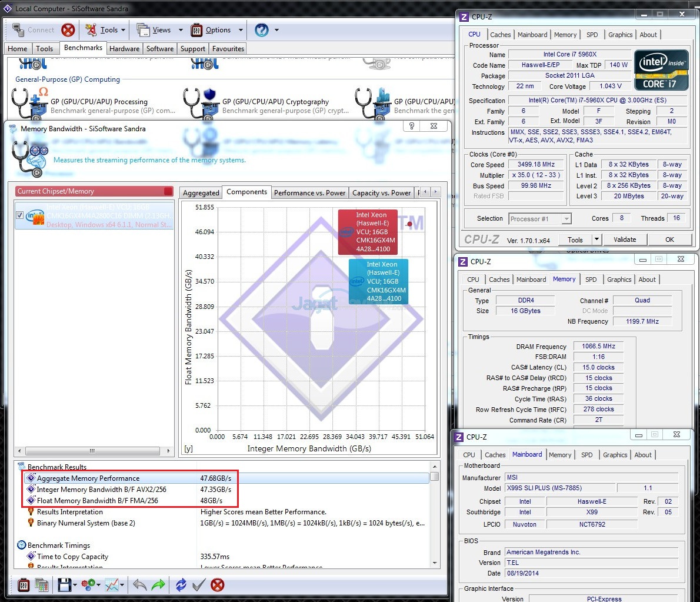Uncheck the Intel Xeon Haswell-E result checkbox
This screenshot has width=700, height=602.
(x=19, y=215)
